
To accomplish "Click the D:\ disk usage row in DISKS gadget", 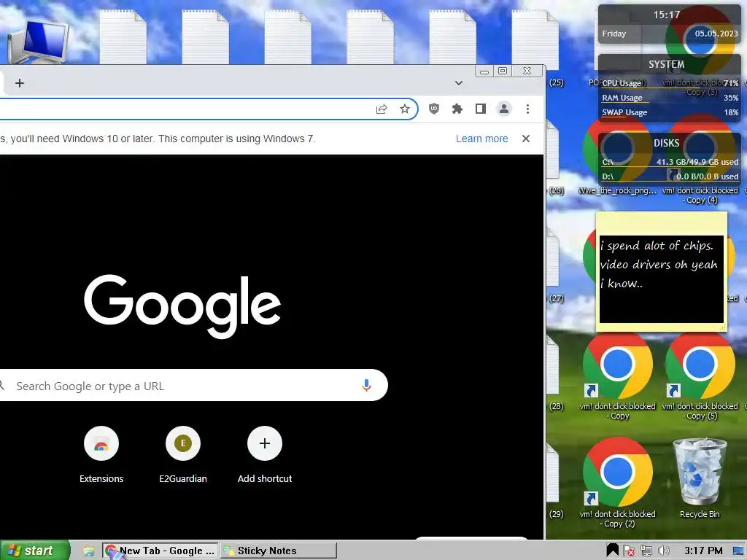I will pos(670,176).
